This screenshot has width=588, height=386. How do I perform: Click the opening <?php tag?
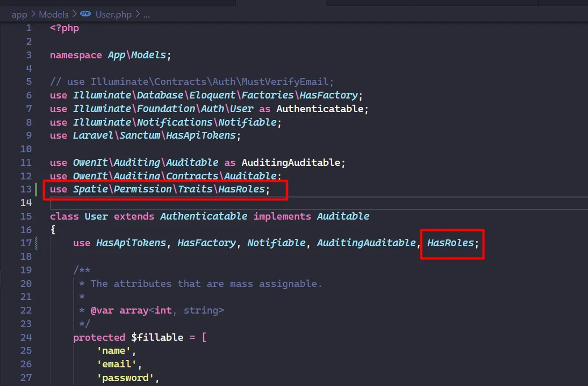pos(65,28)
